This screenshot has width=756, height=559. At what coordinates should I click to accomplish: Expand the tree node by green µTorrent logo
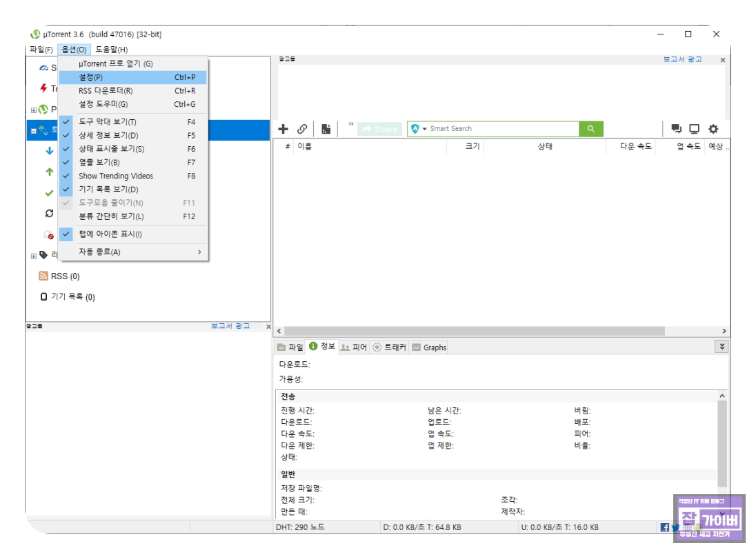[x=34, y=110]
